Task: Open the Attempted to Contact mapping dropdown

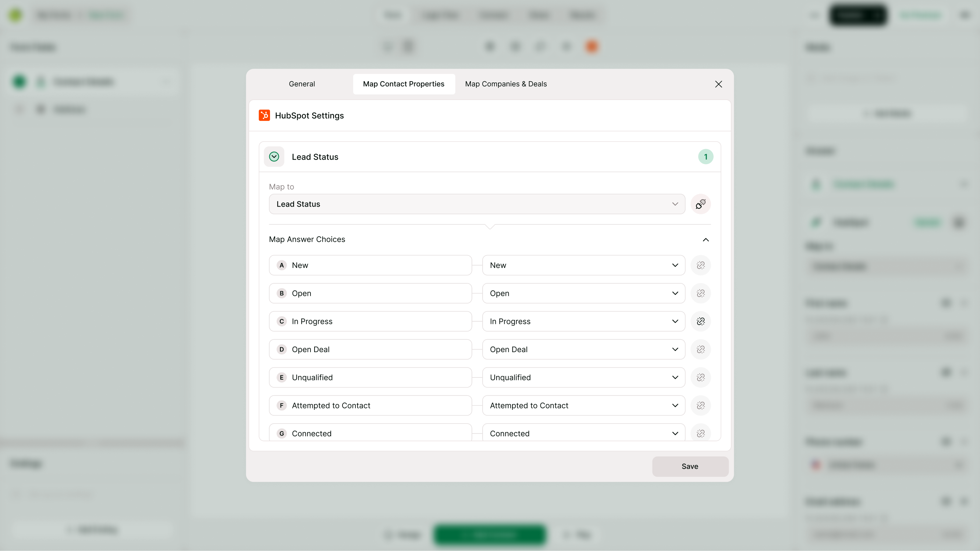Action: point(583,405)
